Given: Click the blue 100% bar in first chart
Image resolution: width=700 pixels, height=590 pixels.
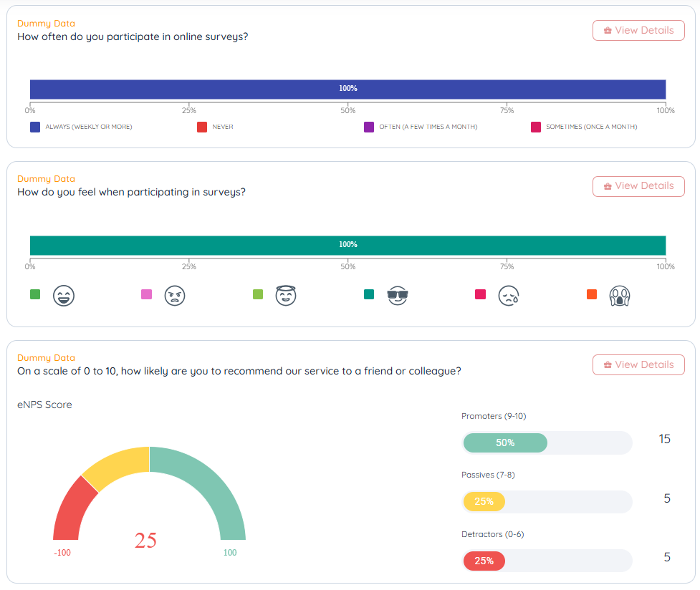Looking at the screenshot, I should tap(347, 89).
